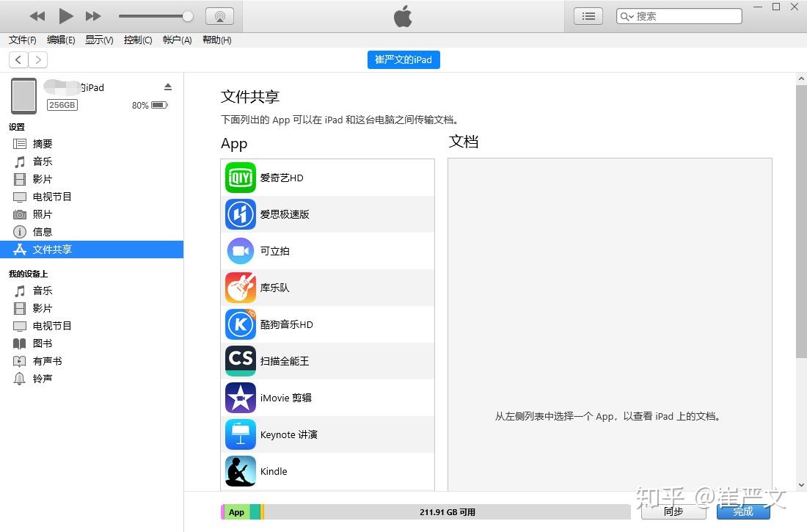Image resolution: width=807 pixels, height=532 pixels.
Task: Click the 80% battery indicator icon
Action: tap(159, 105)
